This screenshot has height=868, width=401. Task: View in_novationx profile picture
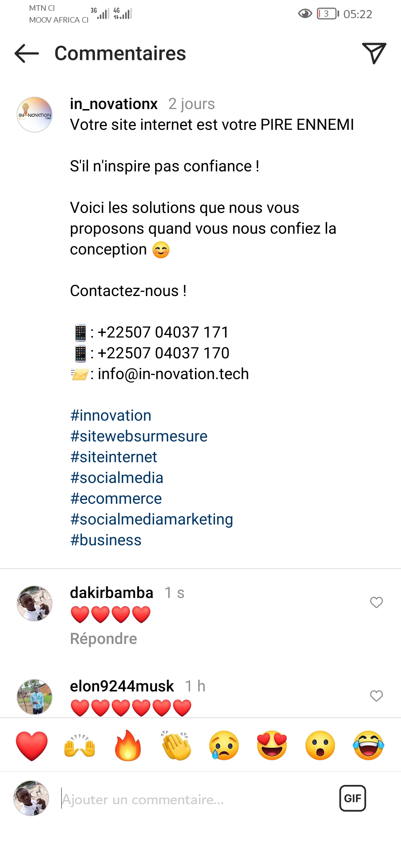[x=35, y=115]
